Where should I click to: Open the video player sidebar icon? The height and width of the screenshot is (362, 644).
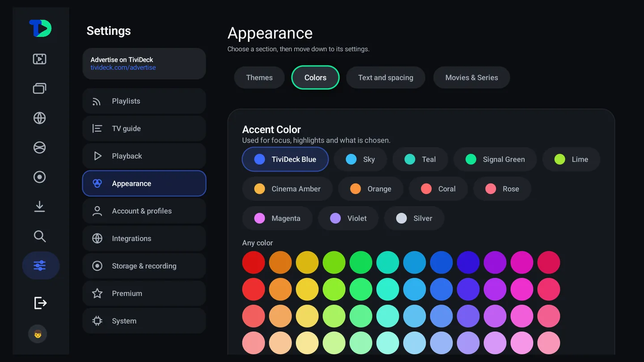40,59
